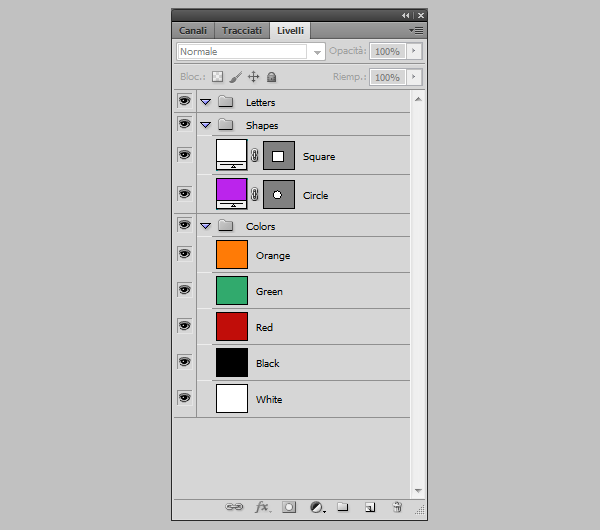This screenshot has height=530, width=600.
Task: Switch to the Tracciati tab
Action: click(242, 30)
